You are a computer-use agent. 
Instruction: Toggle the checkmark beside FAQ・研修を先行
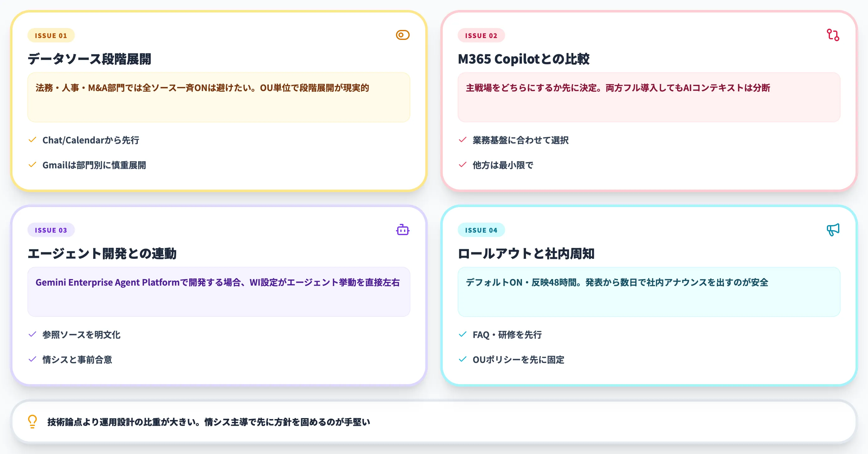(462, 334)
